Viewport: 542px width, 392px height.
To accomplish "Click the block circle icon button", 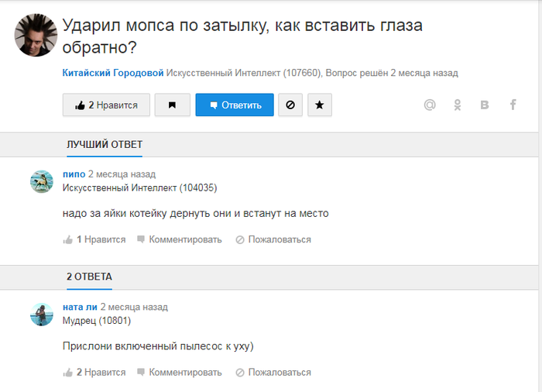I will (290, 105).
